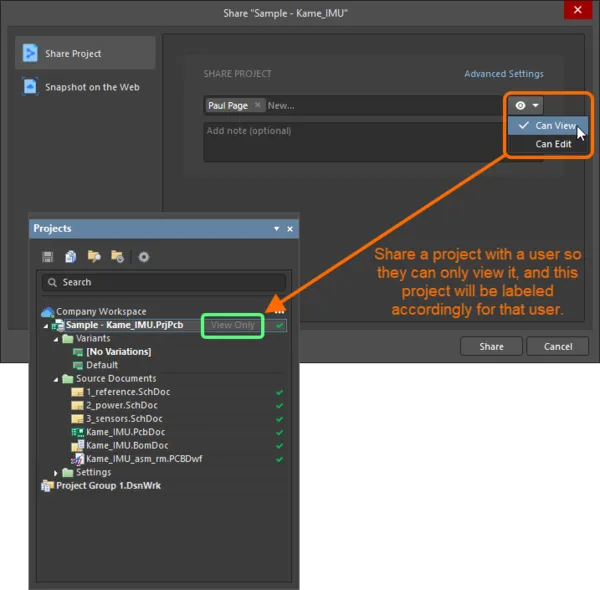Choose the Can Edit permission
Image resolution: width=600 pixels, height=590 pixels.
click(548, 144)
